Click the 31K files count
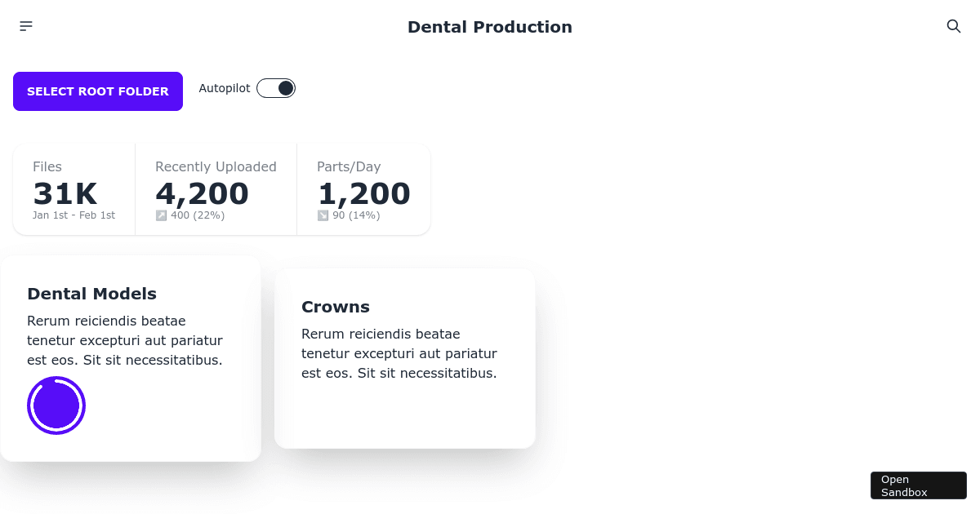 (65, 193)
